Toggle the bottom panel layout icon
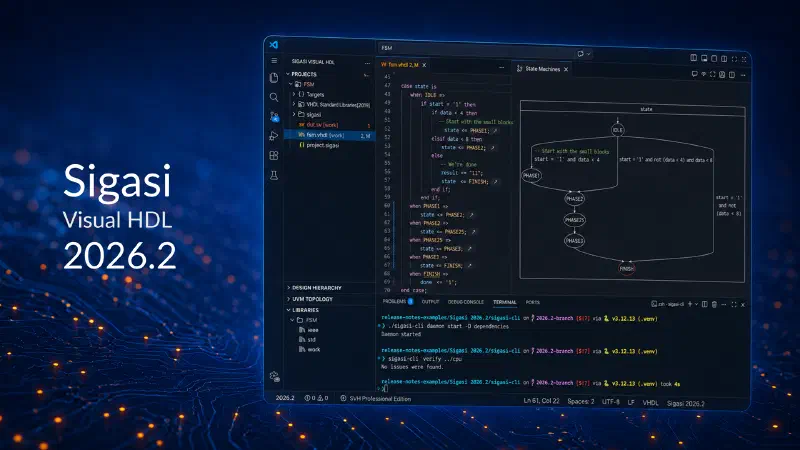This screenshot has width=800, height=450. [x=704, y=59]
